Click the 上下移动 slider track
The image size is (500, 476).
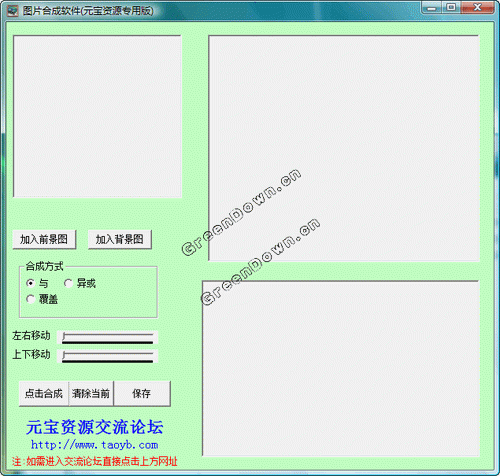pos(107,356)
